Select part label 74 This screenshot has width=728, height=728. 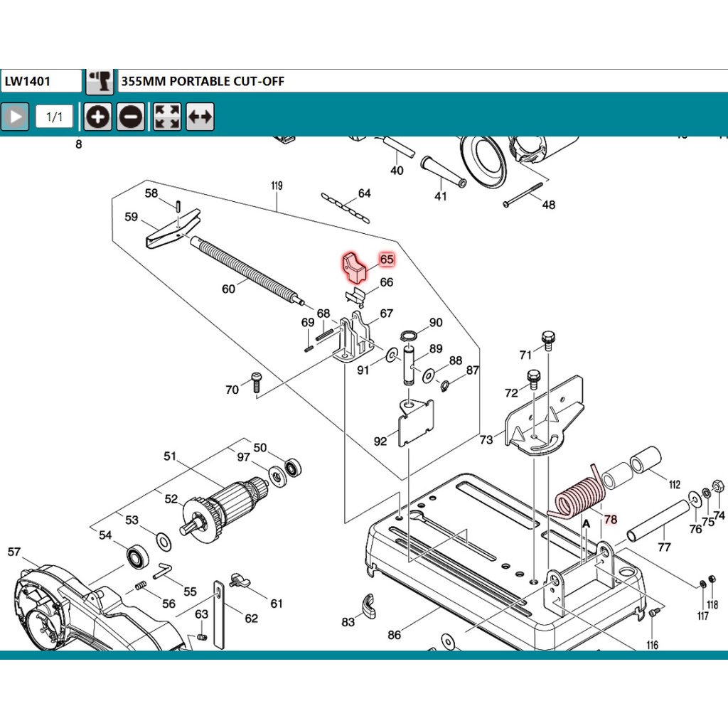coord(719,515)
